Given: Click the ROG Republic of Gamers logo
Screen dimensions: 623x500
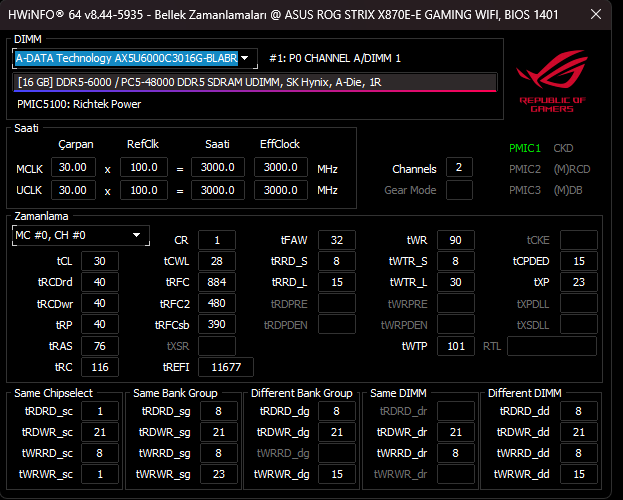Looking at the screenshot, I should pos(552,81).
